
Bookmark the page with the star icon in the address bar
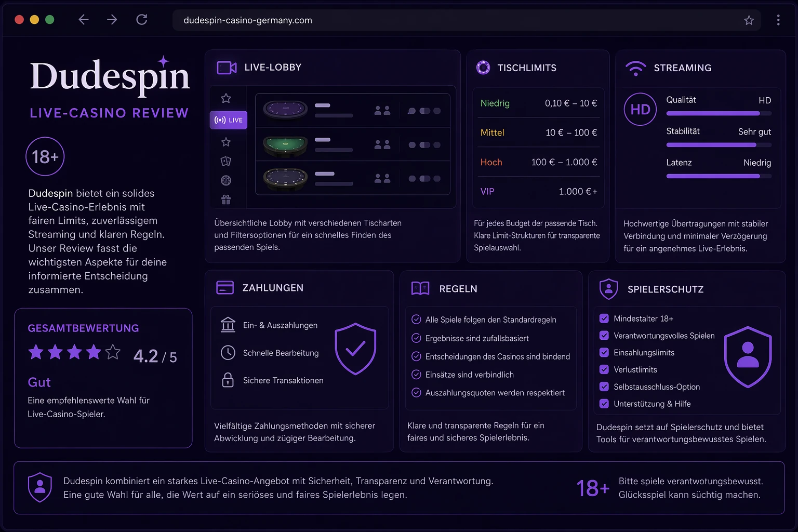click(749, 20)
